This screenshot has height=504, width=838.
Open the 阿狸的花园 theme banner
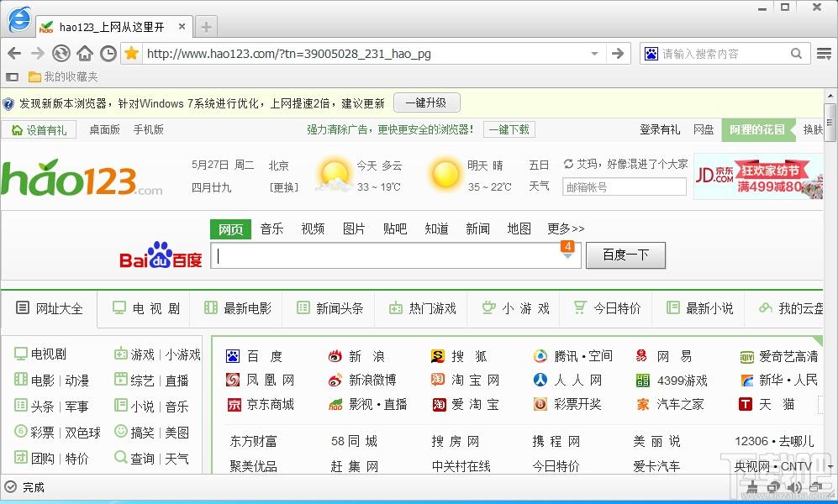[757, 129]
